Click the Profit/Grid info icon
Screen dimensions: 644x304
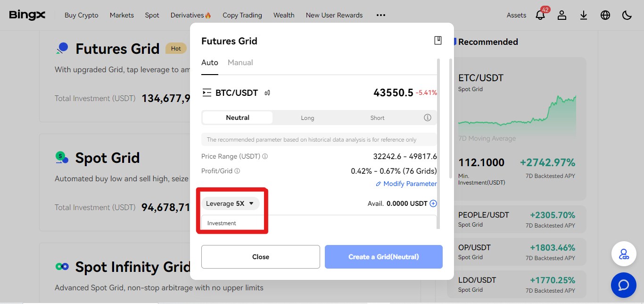point(237,171)
